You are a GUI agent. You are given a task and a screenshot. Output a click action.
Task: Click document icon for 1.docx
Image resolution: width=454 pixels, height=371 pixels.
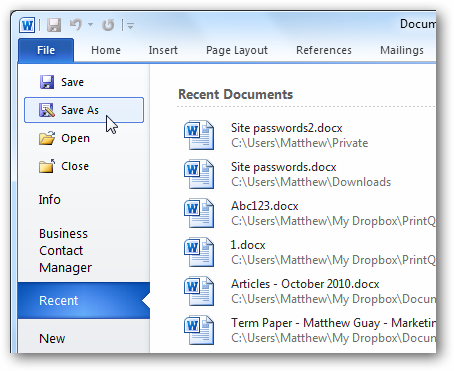pyautogui.click(x=199, y=252)
